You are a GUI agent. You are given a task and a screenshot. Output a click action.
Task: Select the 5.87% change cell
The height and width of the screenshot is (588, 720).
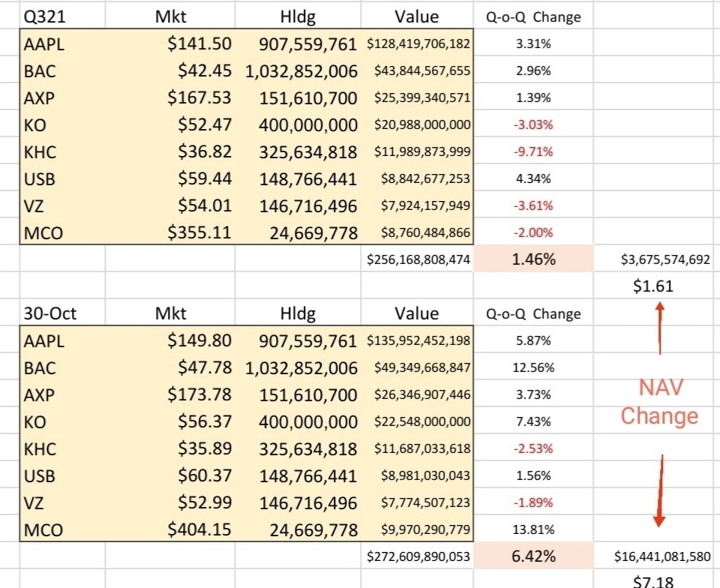click(x=533, y=340)
